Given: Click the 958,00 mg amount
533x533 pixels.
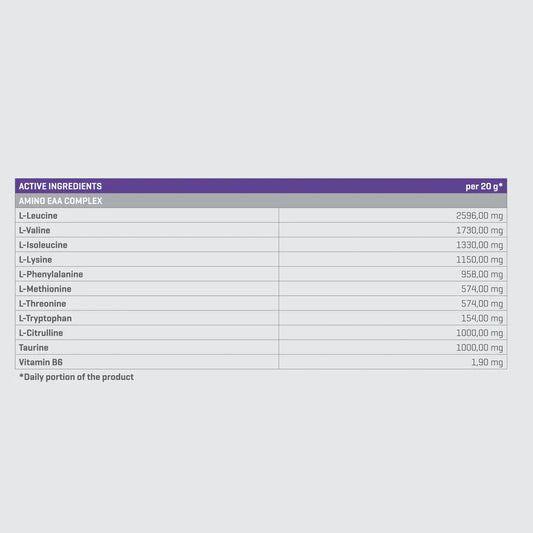Looking at the screenshot, I should [x=482, y=274].
